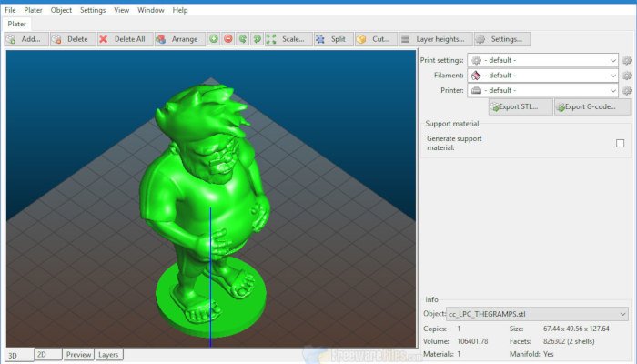Click the Export G-code button
Screen dimensions: 637x364
(x=592, y=106)
